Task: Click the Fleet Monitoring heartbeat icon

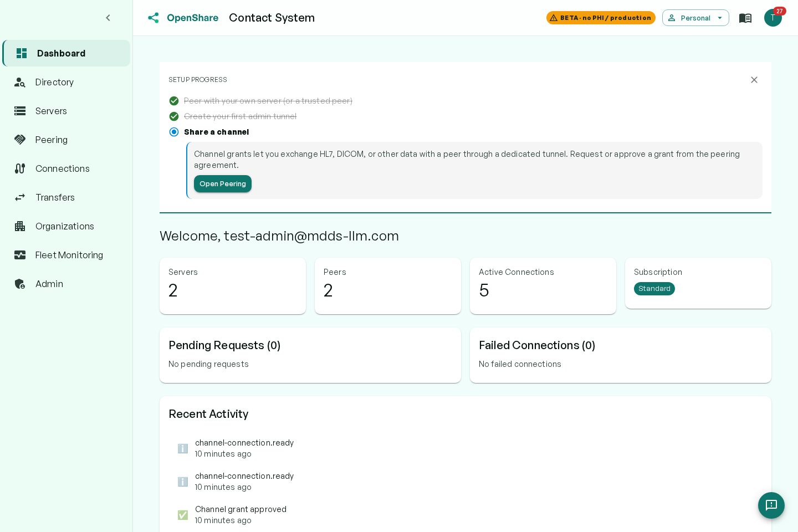Action: coord(20,255)
